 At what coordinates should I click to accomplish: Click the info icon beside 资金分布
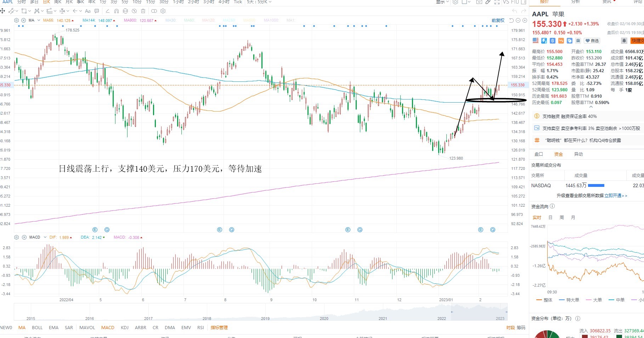click(578, 318)
